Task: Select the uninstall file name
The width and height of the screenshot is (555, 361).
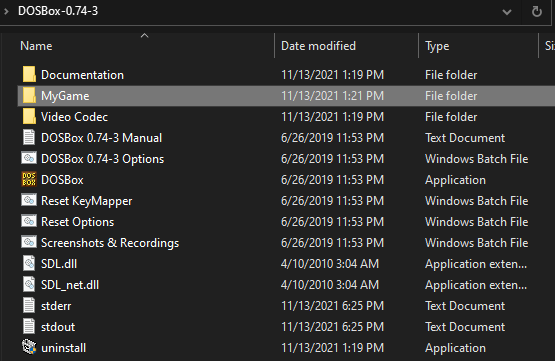Action: [x=63, y=348]
